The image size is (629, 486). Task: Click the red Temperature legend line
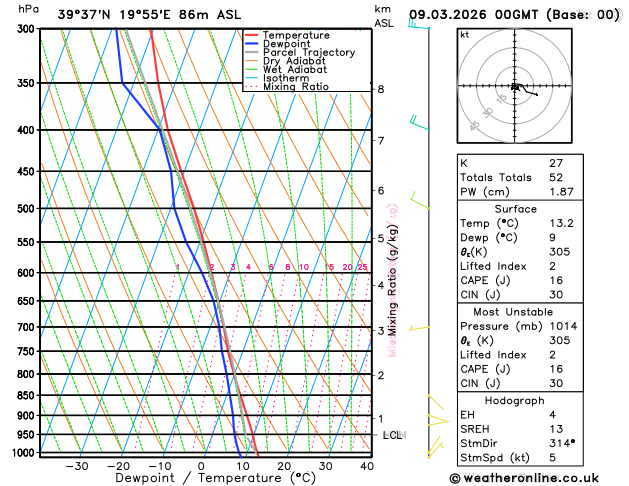[252, 35]
